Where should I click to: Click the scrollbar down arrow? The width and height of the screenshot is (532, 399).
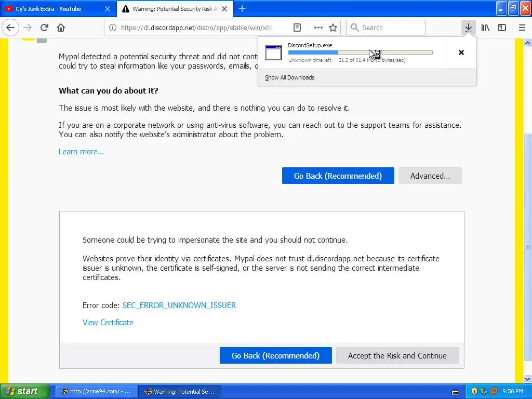click(527, 379)
